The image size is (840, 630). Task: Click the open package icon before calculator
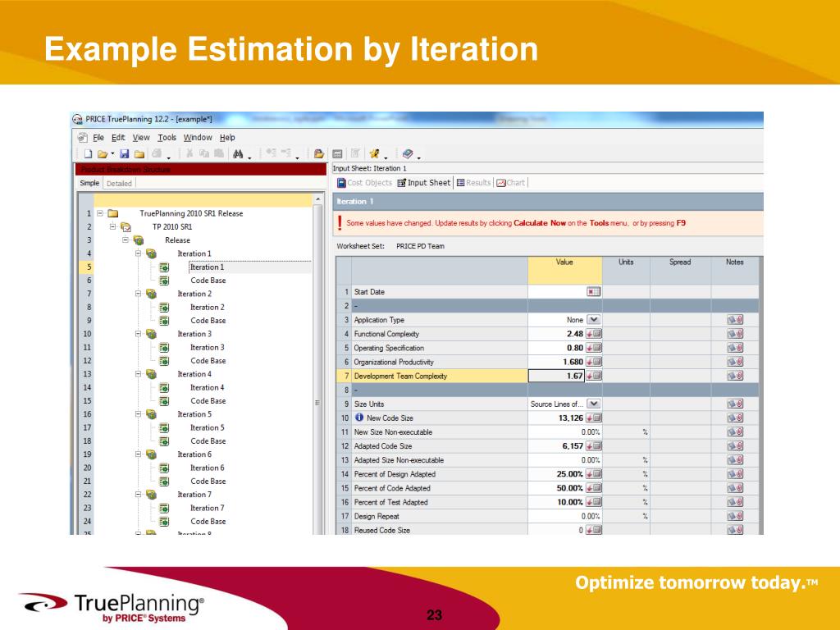pos(319,154)
